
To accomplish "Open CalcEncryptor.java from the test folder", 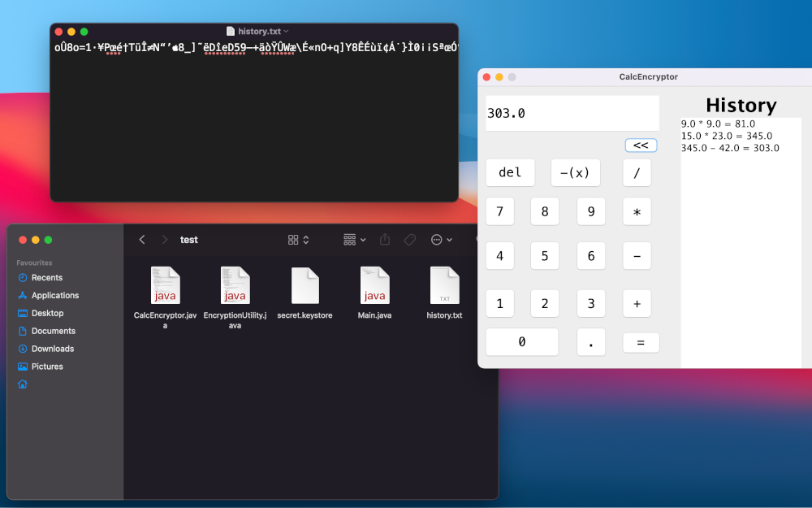I will (x=165, y=286).
